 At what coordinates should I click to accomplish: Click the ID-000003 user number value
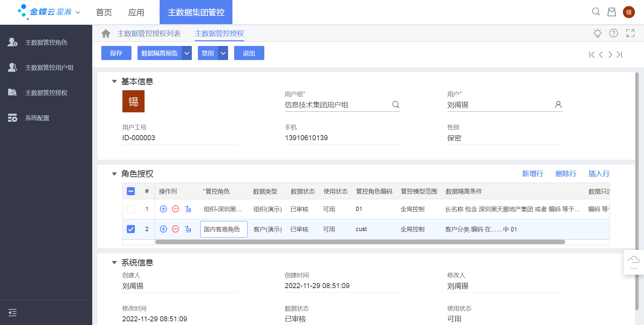[x=139, y=138]
